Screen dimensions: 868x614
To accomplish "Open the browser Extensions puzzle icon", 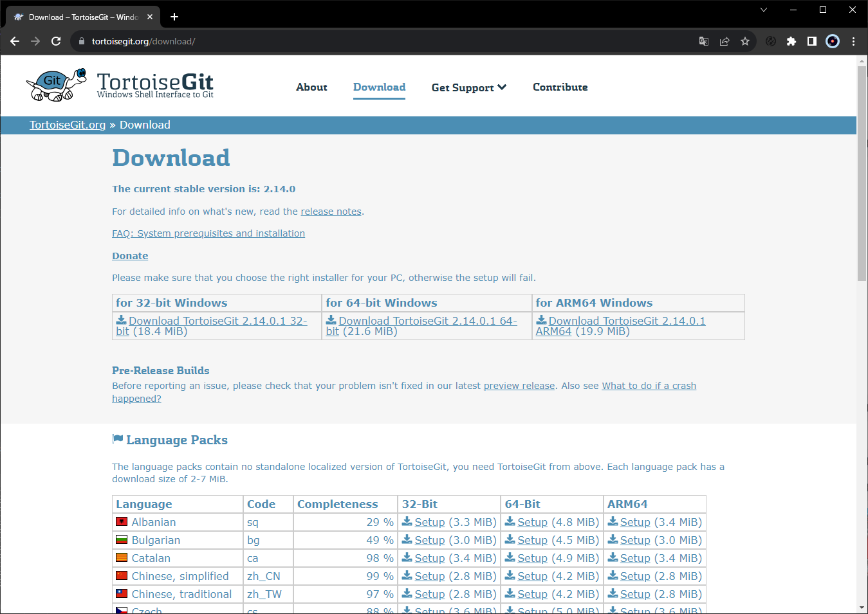I will [x=791, y=41].
